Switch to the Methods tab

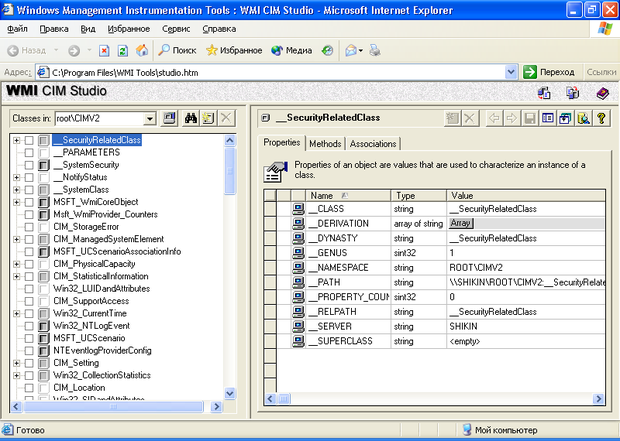[325, 144]
